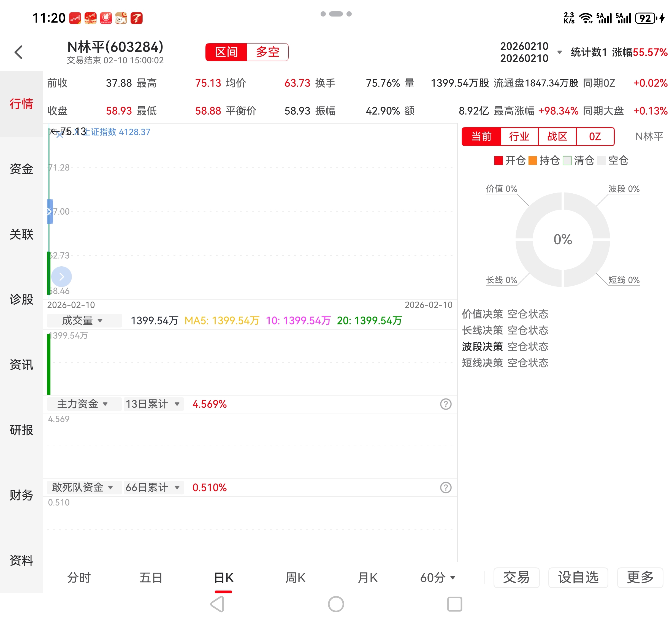Tap the blue X marker near 上证指数

click(60, 135)
